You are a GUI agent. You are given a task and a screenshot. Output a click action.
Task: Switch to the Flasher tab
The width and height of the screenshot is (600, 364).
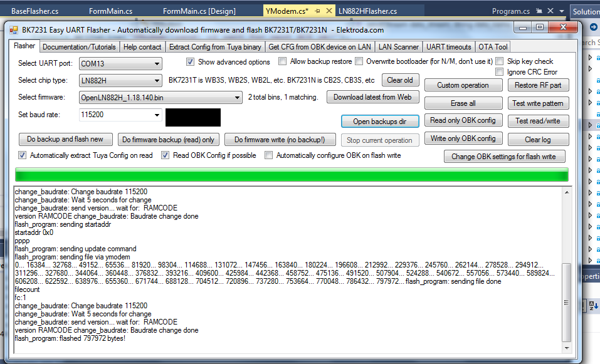(x=24, y=46)
